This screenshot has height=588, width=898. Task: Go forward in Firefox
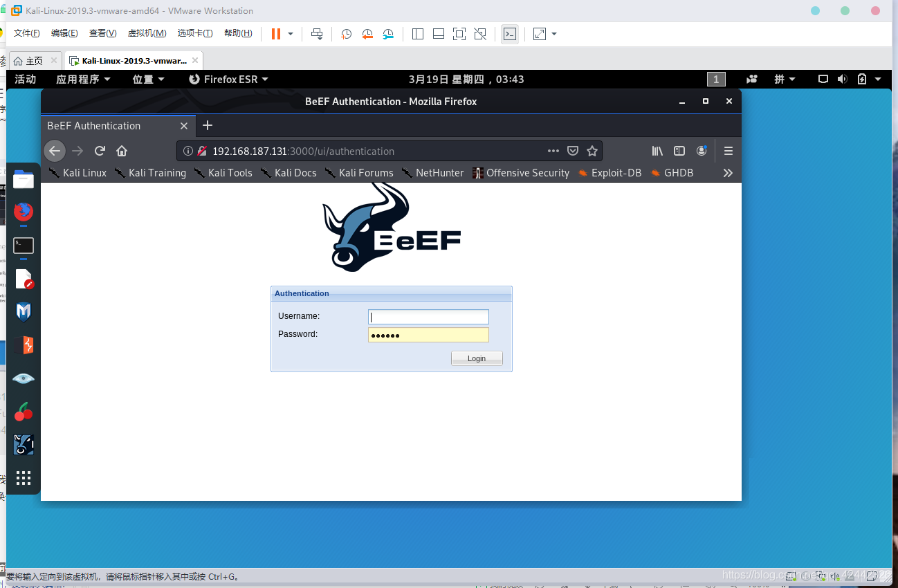click(x=77, y=151)
